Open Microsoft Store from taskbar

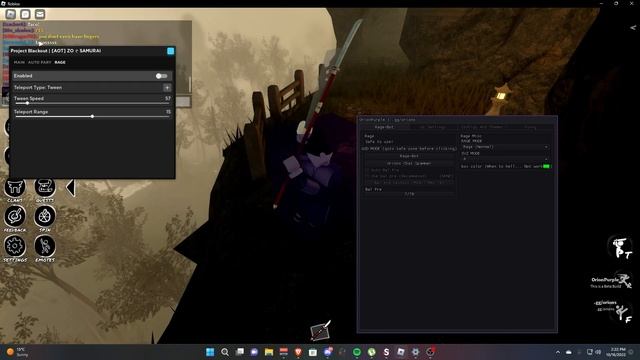(x=313, y=352)
